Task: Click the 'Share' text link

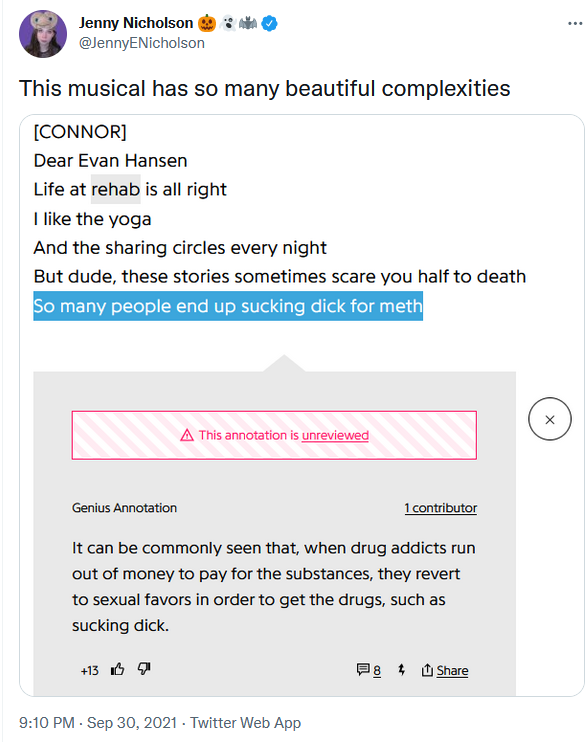Action: (x=452, y=671)
